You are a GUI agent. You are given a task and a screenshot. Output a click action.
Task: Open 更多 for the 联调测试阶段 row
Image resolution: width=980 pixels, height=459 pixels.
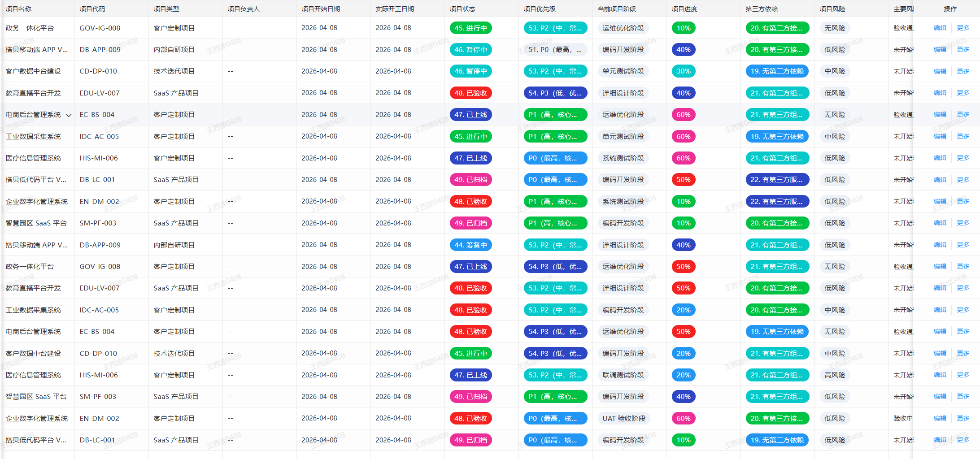click(x=963, y=375)
